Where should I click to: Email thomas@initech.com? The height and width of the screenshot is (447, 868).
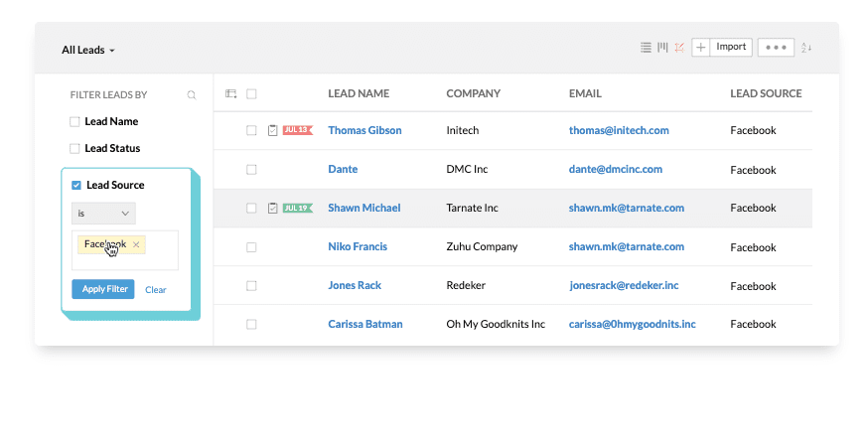(619, 130)
